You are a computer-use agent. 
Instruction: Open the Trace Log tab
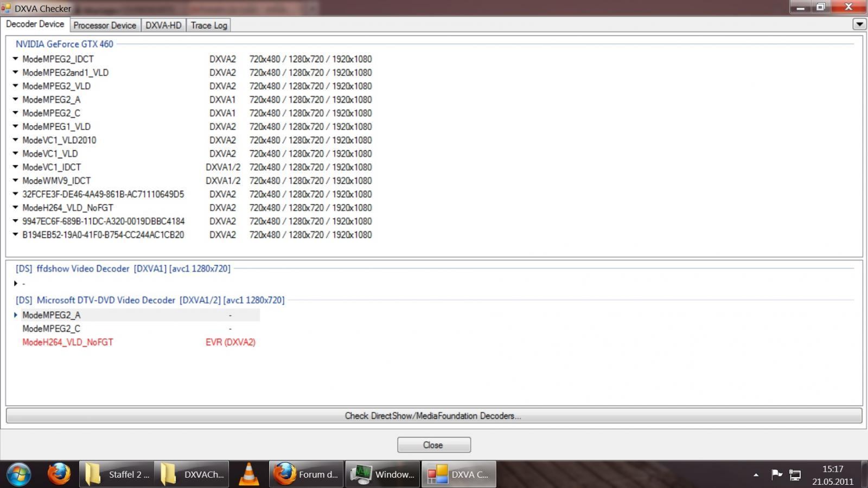209,25
